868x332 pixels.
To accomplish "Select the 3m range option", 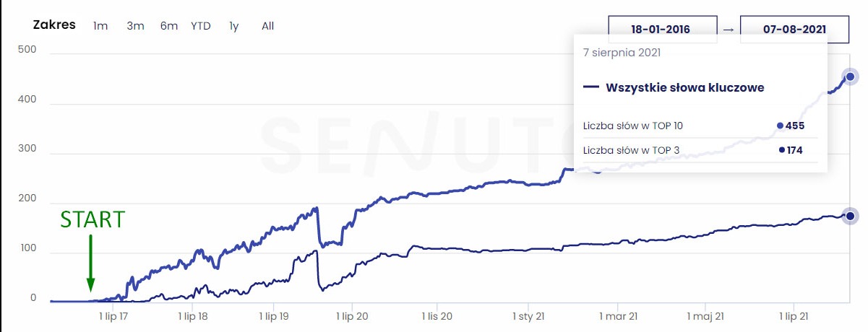I will point(135,26).
